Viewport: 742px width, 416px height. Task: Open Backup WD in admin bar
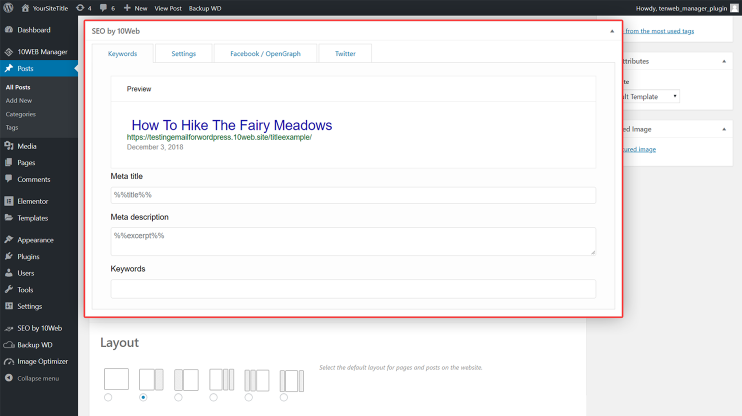[205, 8]
